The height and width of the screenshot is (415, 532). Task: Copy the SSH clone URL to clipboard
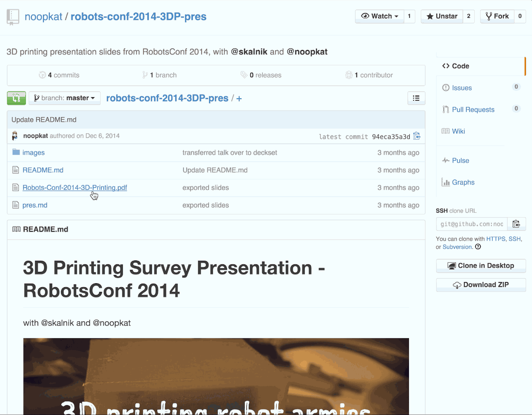(516, 224)
